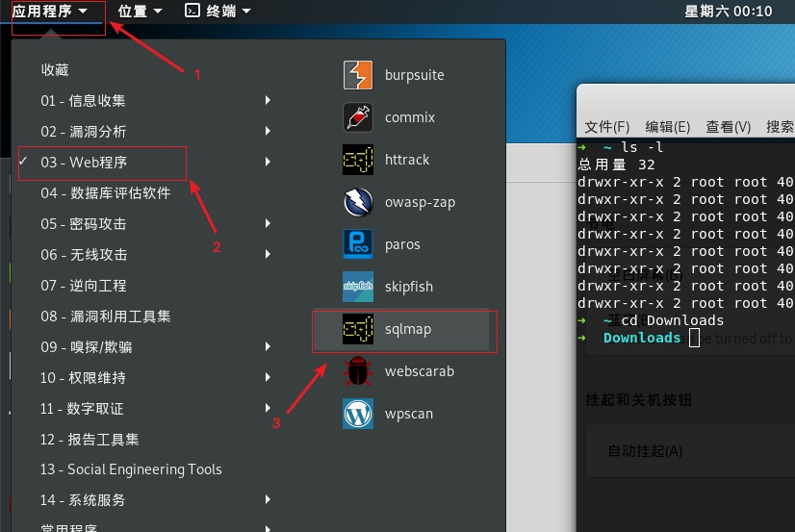Image resolution: width=795 pixels, height=532 pixels.
Task: Expand 01 - 信息收集 submenu arrow
Action: tap(268, 100)
